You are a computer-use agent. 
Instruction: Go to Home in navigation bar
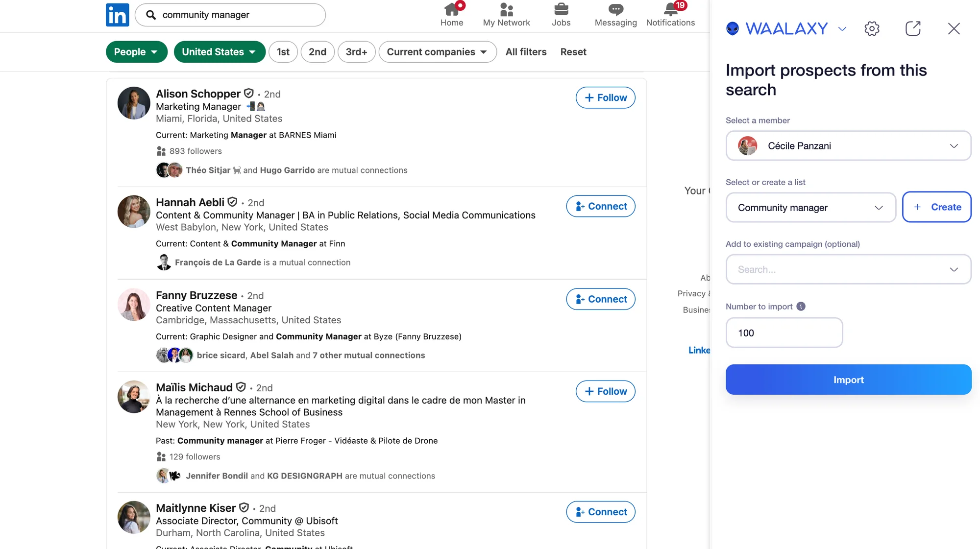[x=451, y=15]
